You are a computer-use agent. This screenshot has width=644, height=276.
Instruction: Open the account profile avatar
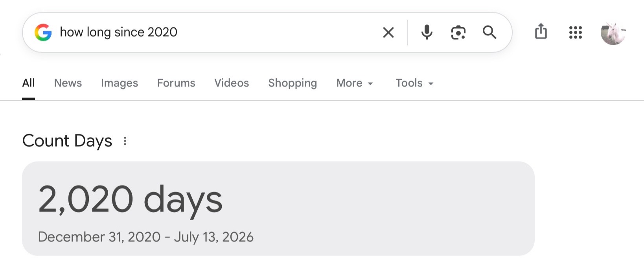pos(613,33)
